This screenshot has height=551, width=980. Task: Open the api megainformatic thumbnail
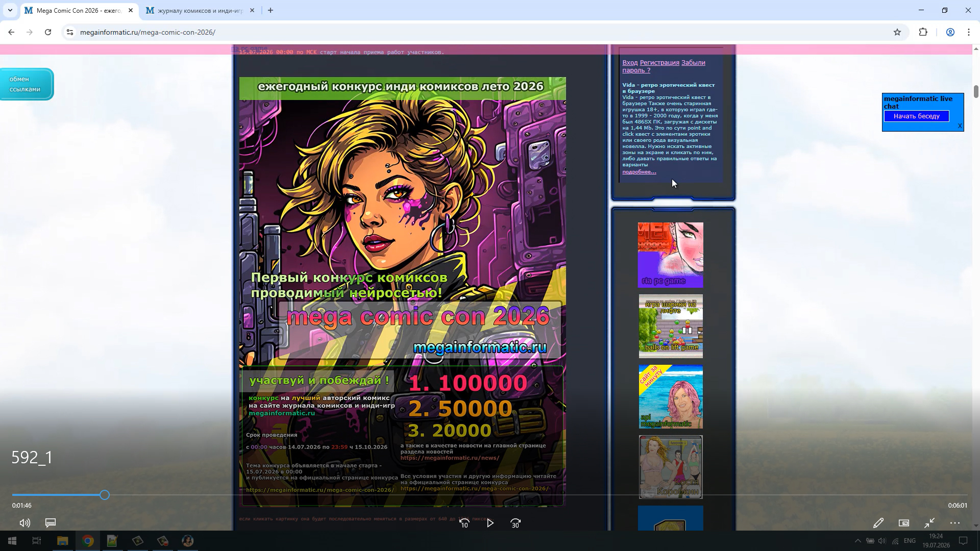click(x=671, y=397)
